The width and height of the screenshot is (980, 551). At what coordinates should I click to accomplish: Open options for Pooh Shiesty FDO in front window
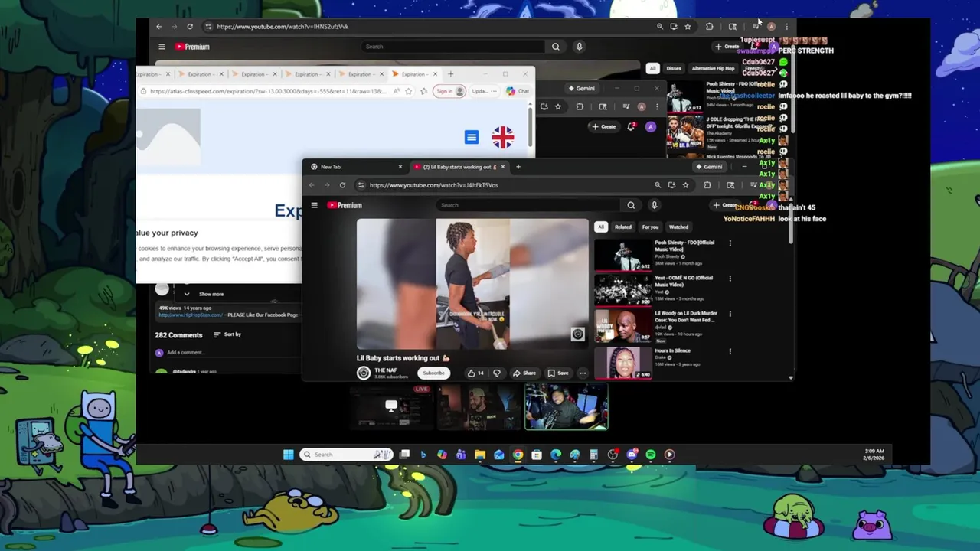point(730,243)
